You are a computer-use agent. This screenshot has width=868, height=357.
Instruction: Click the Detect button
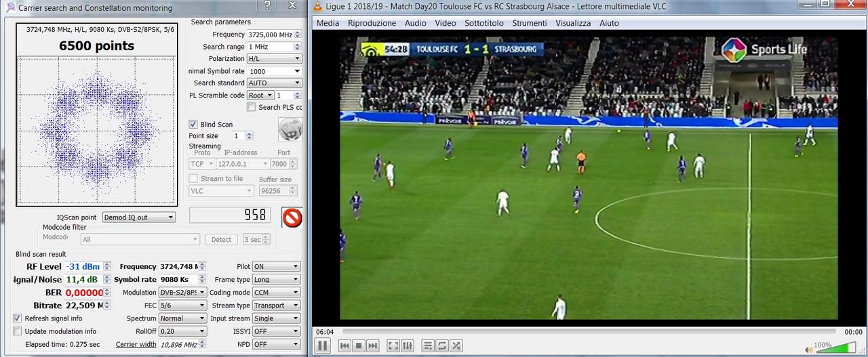[x=221, y=239]
